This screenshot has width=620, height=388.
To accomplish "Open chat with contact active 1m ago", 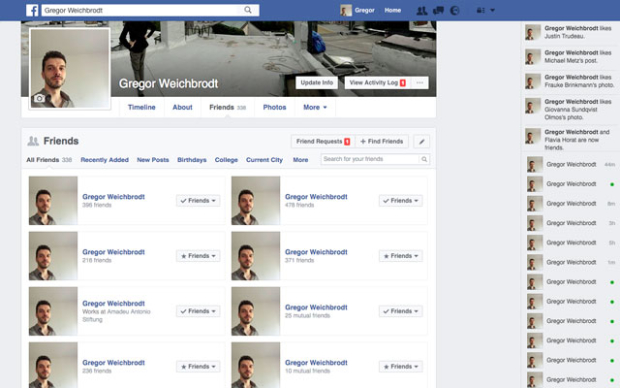I will coord(571,262).
